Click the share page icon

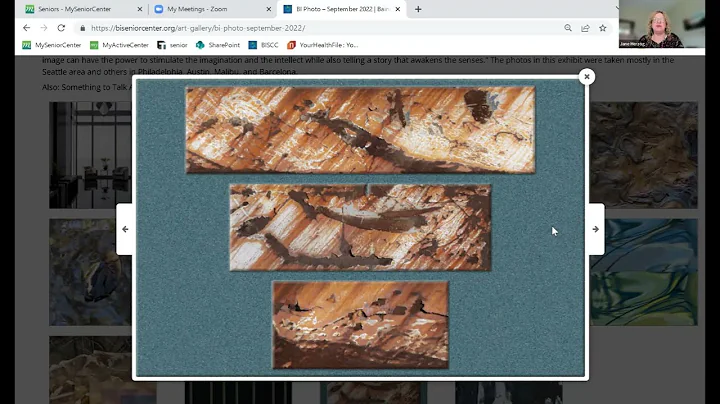(x=585, y=28)
